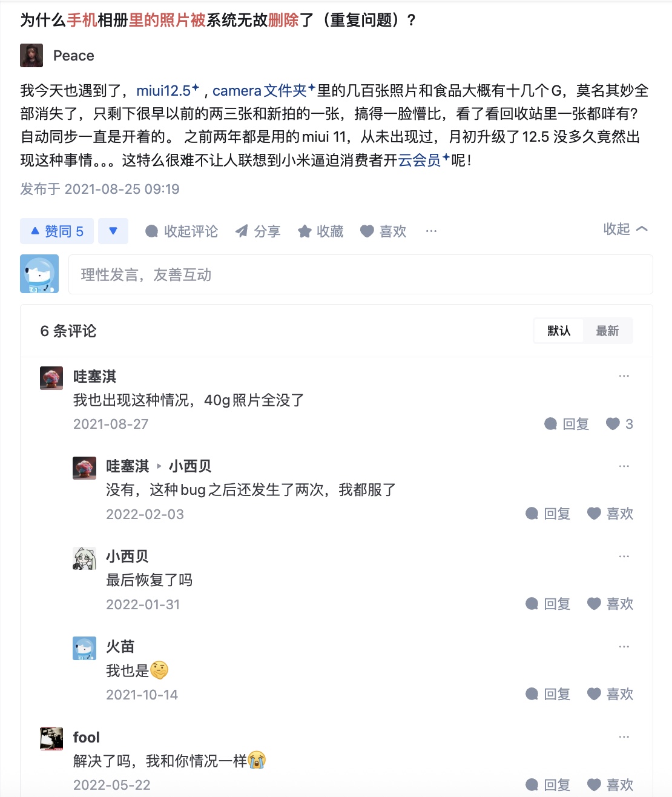Screen dimensions: 672x797
Task: Open the answer's more options ellipsis
Action: [431, 231]
